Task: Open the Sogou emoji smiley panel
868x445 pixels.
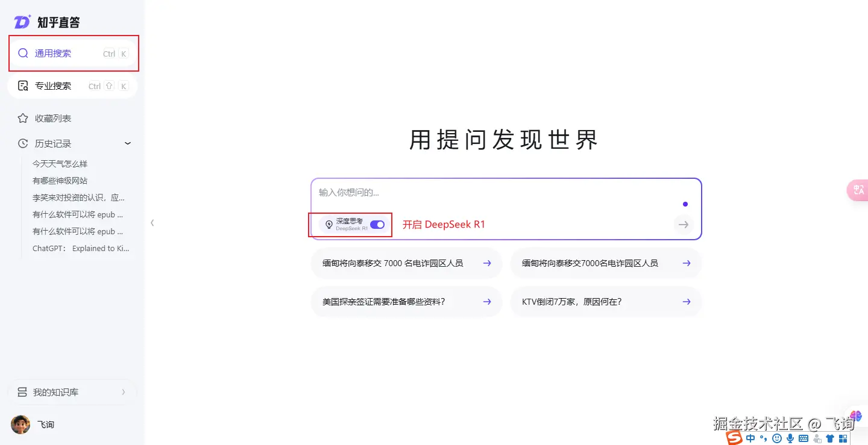Action: [777, 438]
